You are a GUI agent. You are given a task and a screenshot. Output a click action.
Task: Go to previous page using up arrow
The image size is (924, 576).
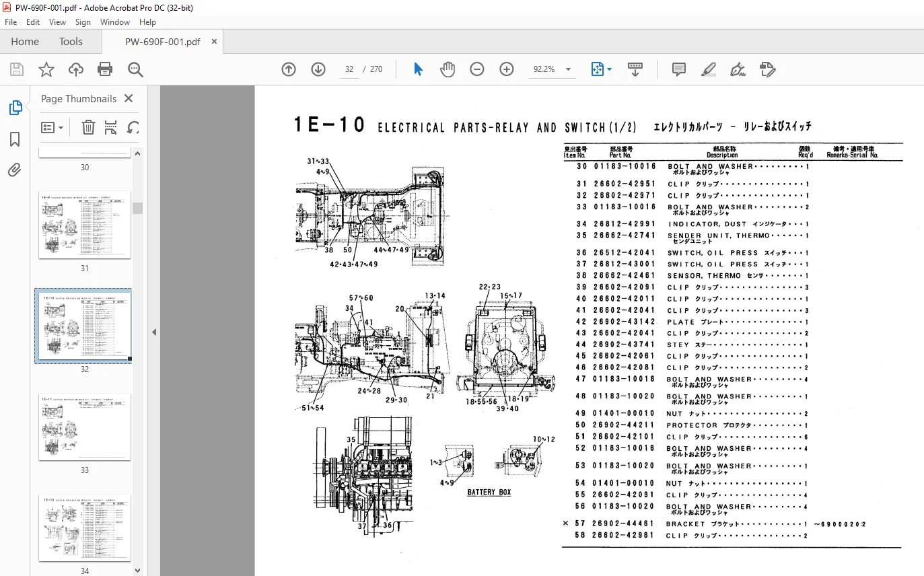coord(289,69)
